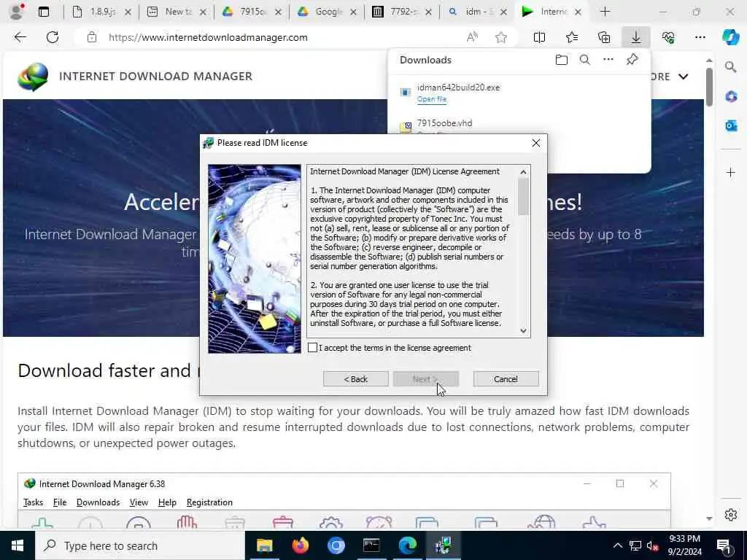The width and height of the screenshot is (747, 560).
Task: Click the page vertical scrollbar thumb
Action: click(709, 87)
